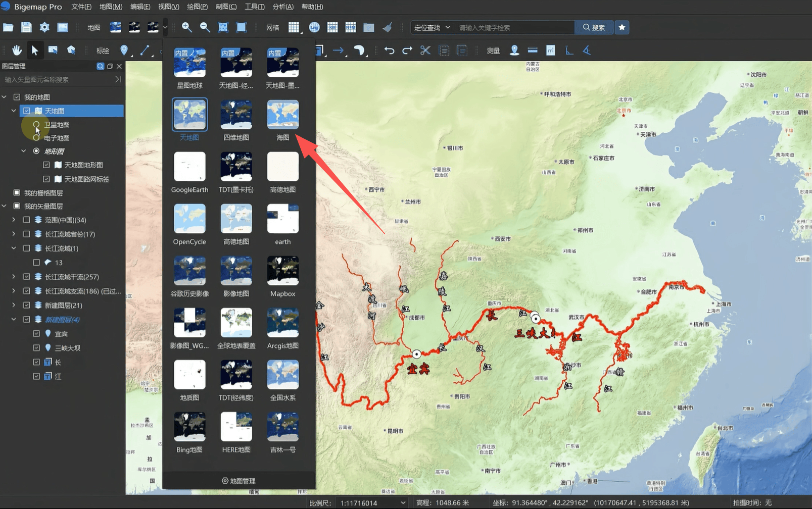Uncheck the 宜宾 placemark checkbox

coord(36,333)
